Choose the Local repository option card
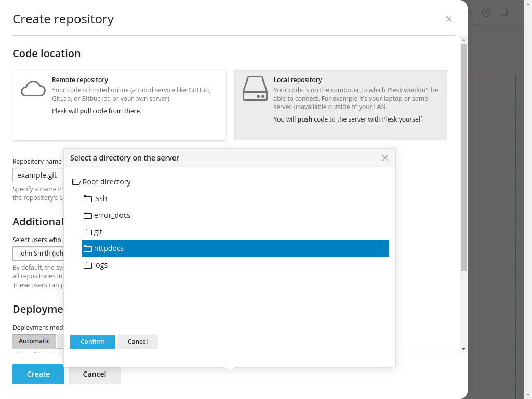 point(340,105)
